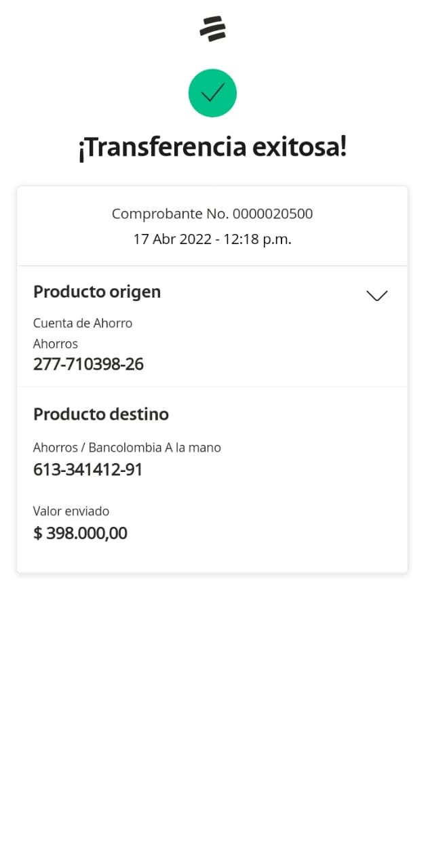Select the sent amount 398.000,00
424x868 pixels.
pyautogui.click(x=87, y=534)
